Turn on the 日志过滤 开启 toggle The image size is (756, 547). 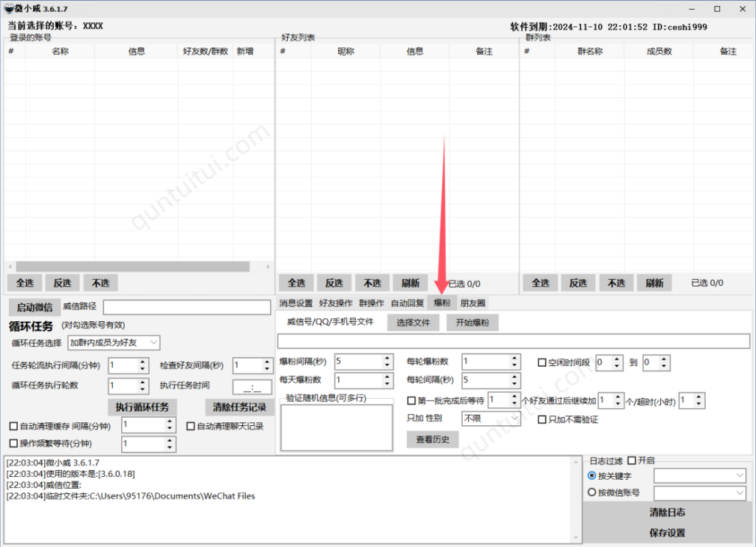tap(631, 459)
